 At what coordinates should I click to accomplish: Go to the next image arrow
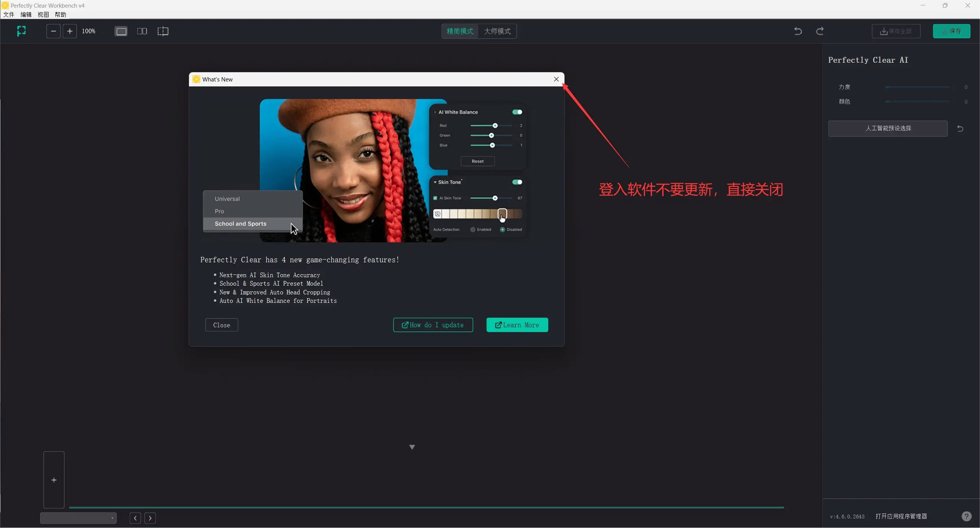point(150,518)
